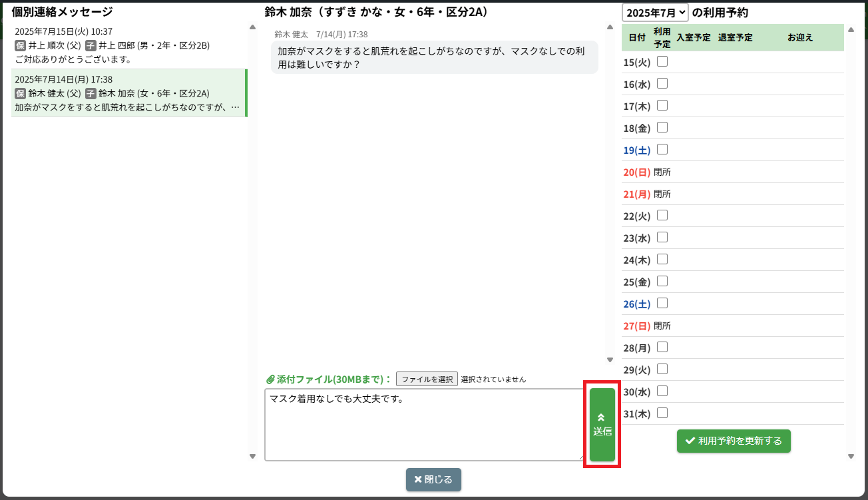Click up arrow of reservation scrollbar
This screenshot has height=500, width=868.
pos(851,29)
